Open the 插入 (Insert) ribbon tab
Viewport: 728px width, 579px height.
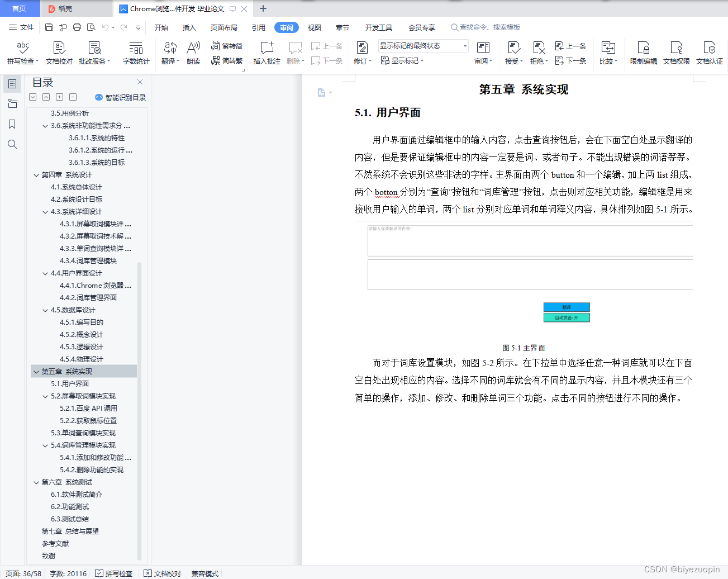coord(189,27)
